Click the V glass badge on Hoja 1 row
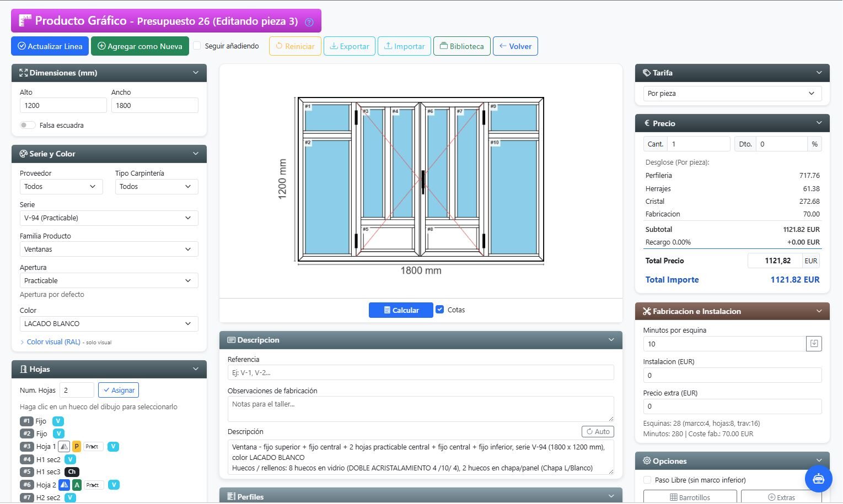Viewport: 843px width, 504px height. point(113,447)
